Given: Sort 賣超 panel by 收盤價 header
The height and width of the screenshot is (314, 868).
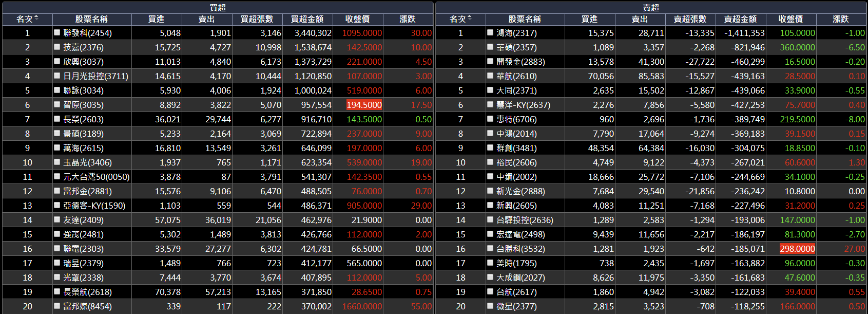Looking at the screenshot, I should pos(791,19).
